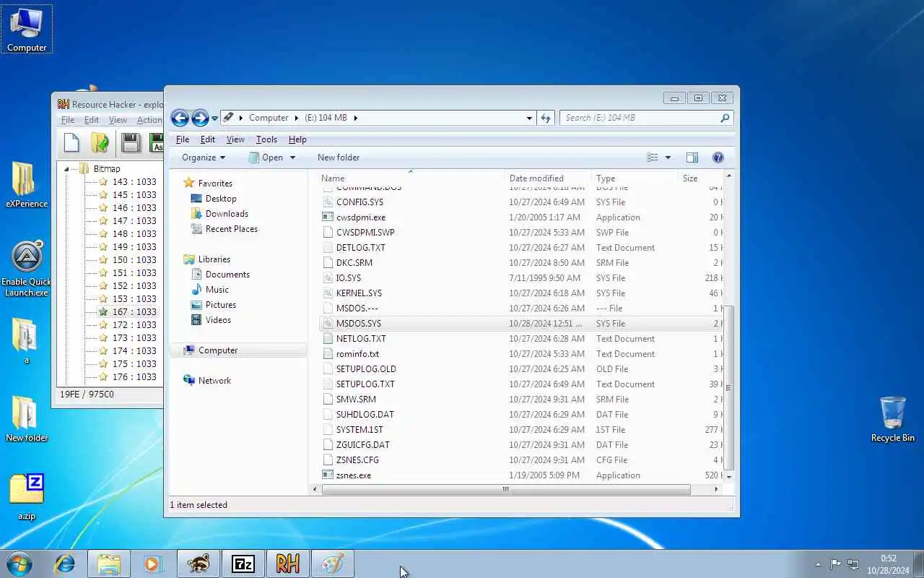Select Libraries in navigation pane
924x578 pixels.
[214, 259]
